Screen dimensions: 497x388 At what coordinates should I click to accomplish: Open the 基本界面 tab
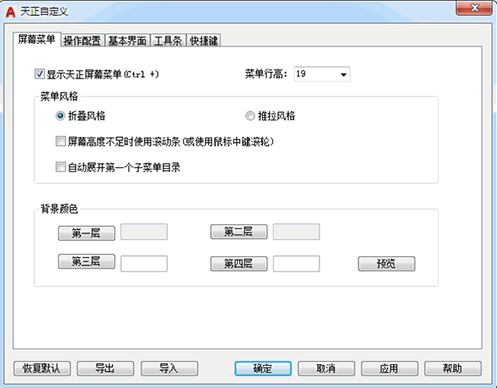[x=128, y=41]
